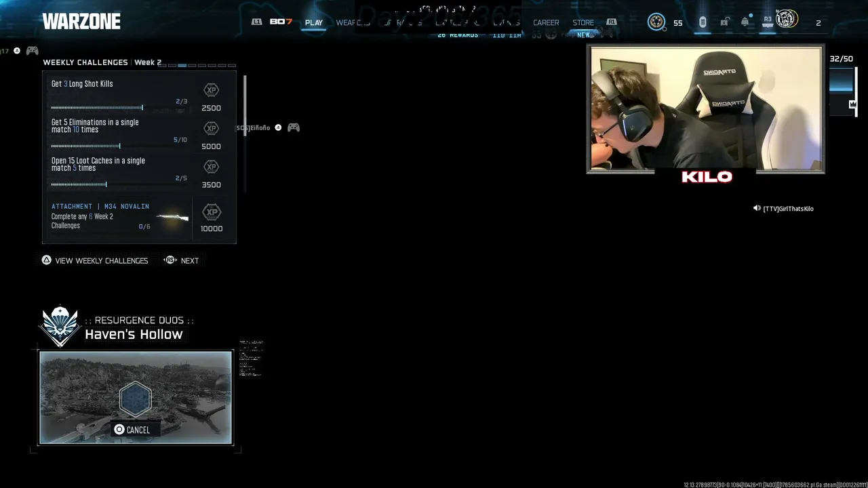Click the R1 bumper icon in nav bar
Viewport: 868px width, 488px height.
[x=612, y=22]
